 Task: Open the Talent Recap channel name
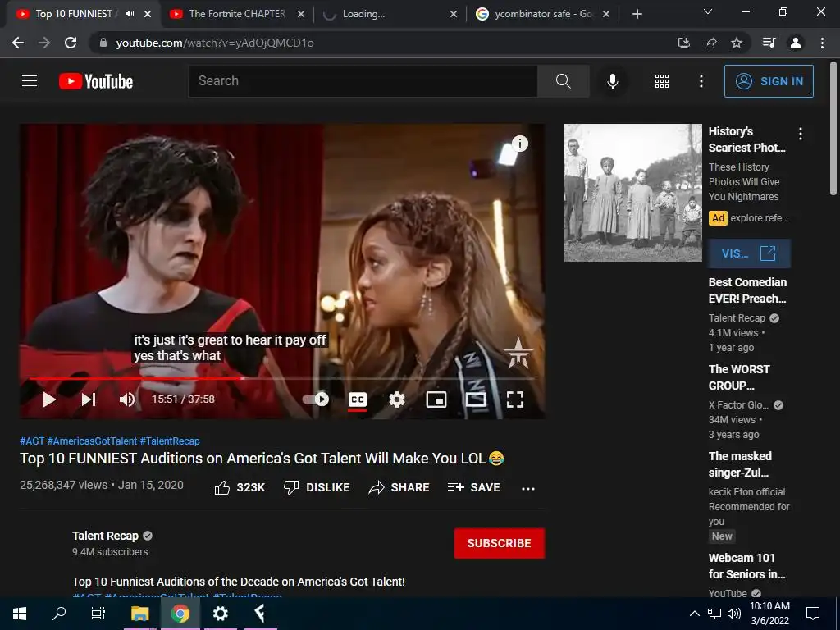[105, 536]
